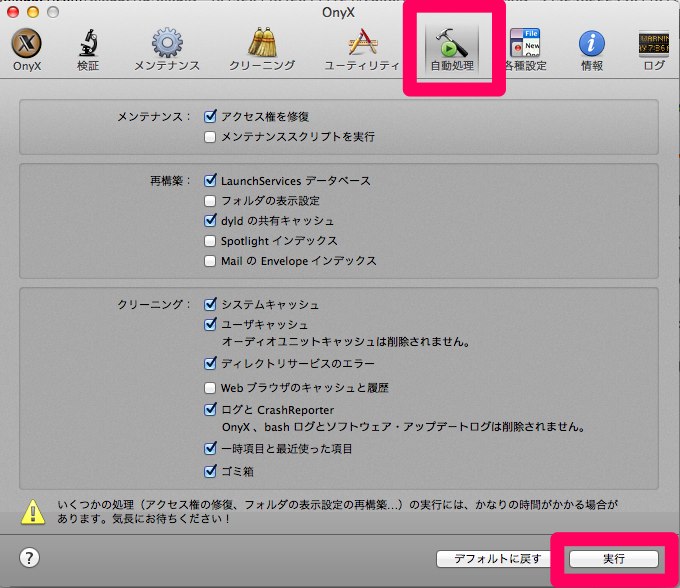Uncheck ユーザキャッシュ cleaning
Image resolution: width=680 pixels, height=588 pixels.
pos(210,324)
